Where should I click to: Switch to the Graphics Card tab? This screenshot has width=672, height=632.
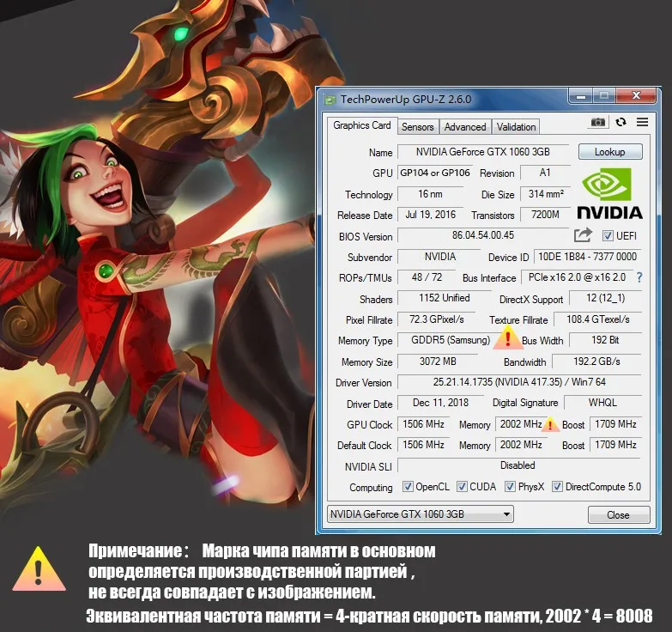pos(361,125)
